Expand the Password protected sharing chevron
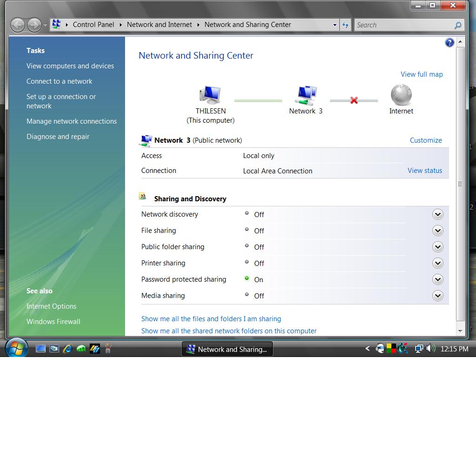The width and height of the screenshot is (476, 476). click(x=437, y=279)
